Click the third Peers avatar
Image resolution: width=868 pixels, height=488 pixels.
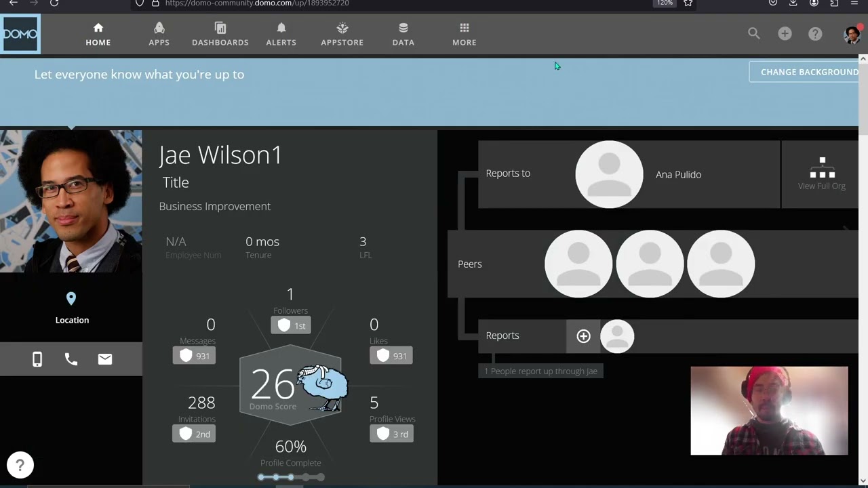pos(721,264)
